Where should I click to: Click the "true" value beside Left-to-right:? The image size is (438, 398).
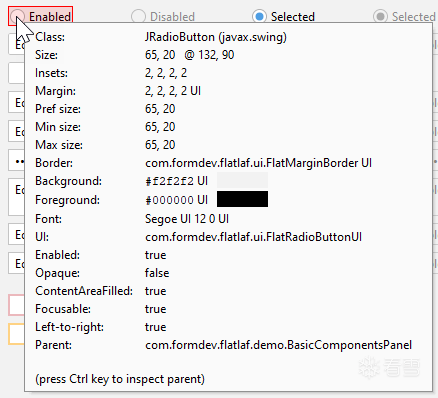pyautogui.click(x=155, y=327)
